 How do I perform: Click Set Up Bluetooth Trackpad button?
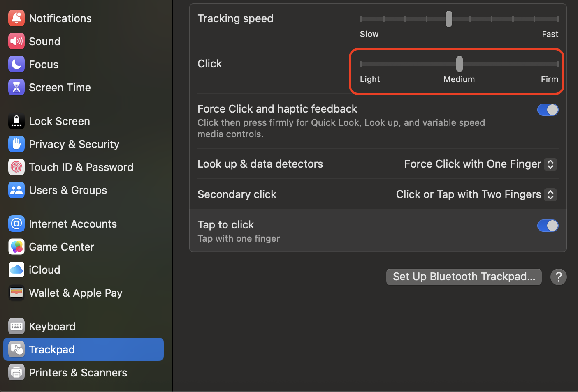coord(464,277)
